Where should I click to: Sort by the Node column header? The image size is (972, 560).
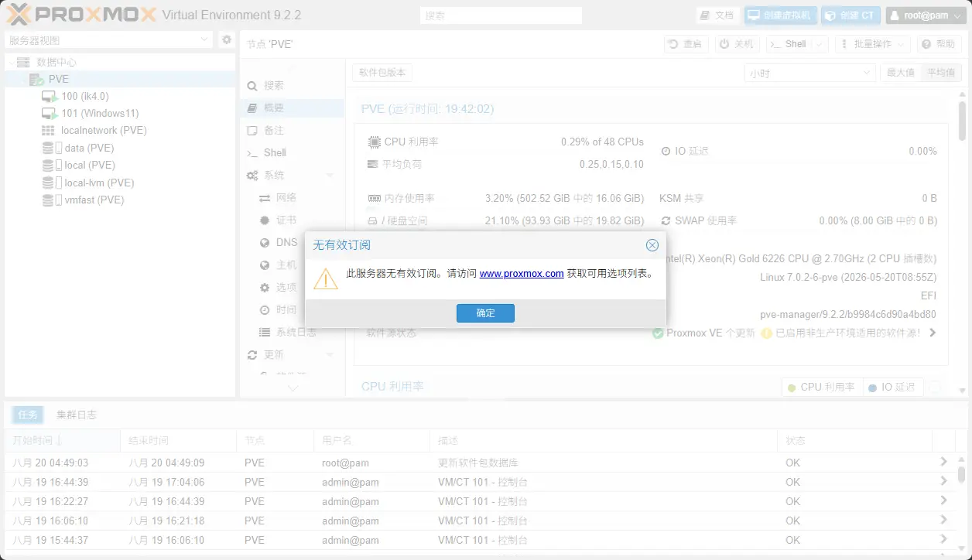click(x=275, y=441)
